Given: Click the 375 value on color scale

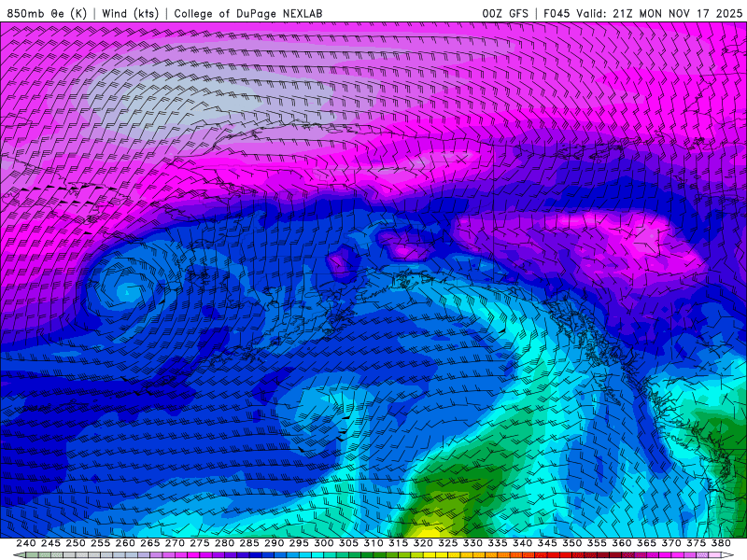Looking at the screenshot, I should tap(695, 543).
